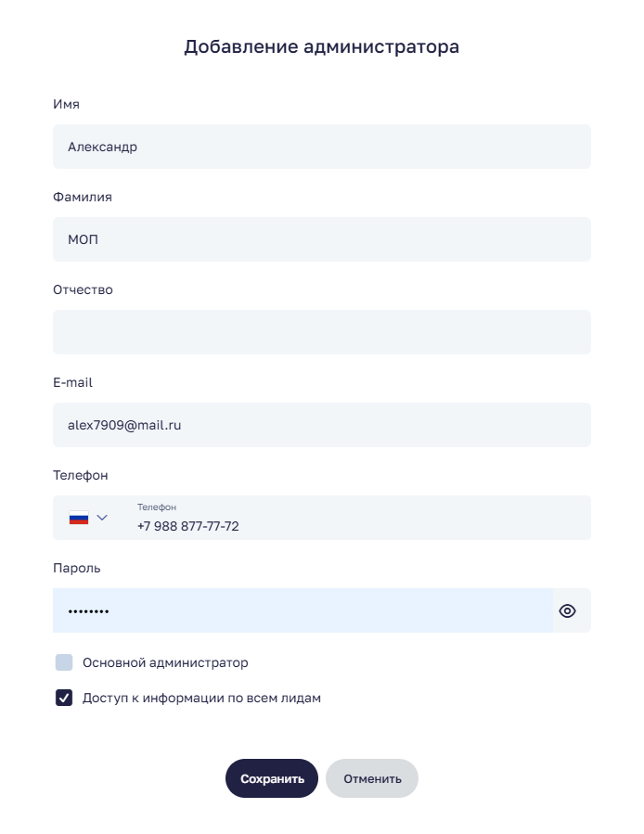Enable the Основной администратор checkbox

64,662
